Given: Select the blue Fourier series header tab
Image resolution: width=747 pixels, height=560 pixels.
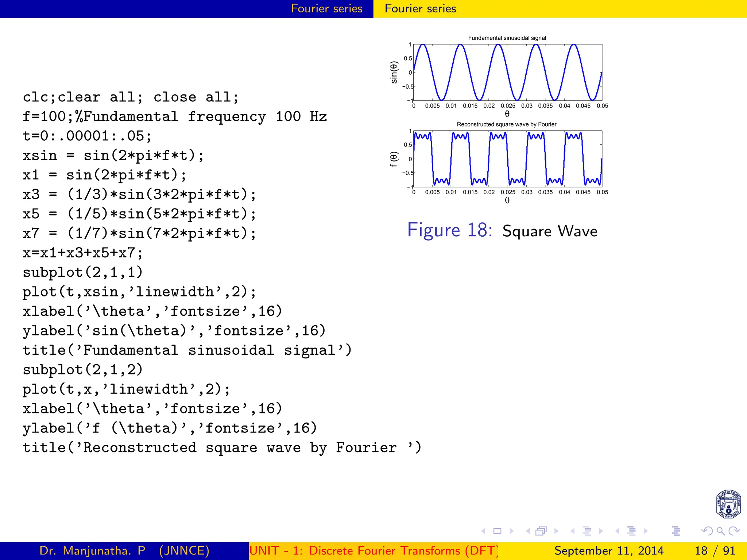Looking at the screenshot, I should (327, 9).
